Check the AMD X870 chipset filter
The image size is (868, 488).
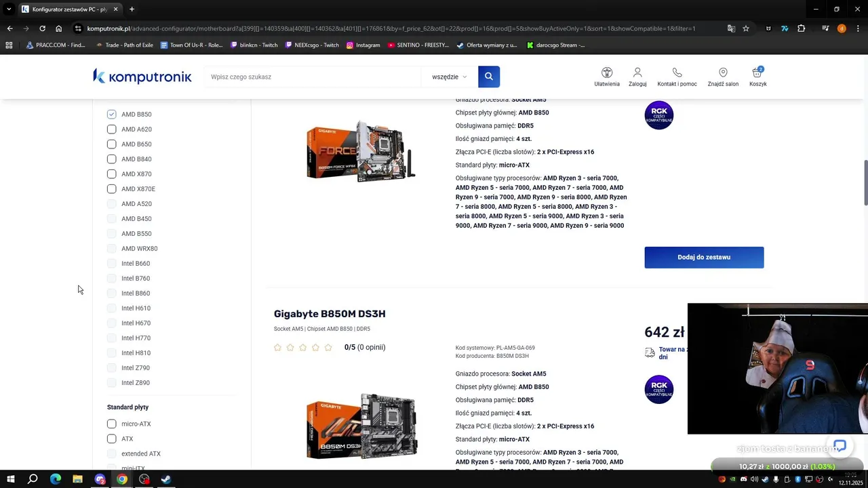(x=111, y=174)
